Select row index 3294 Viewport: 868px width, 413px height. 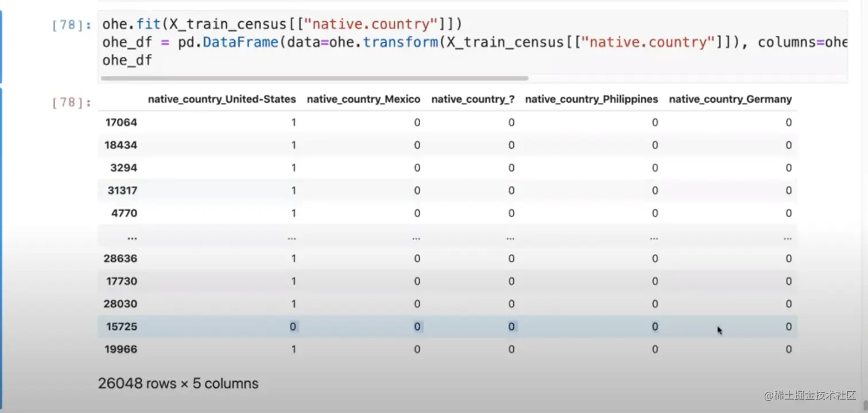(x=124, y=168)
